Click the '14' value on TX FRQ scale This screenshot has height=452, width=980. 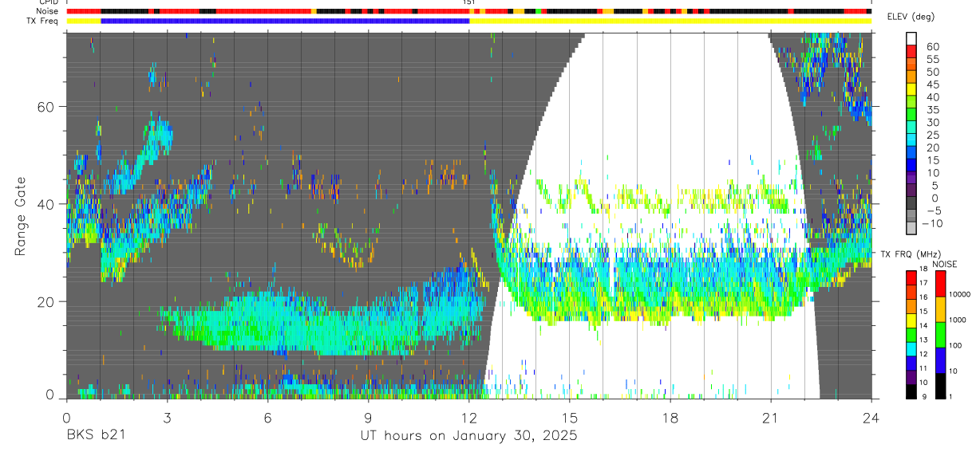pos(923,325)
